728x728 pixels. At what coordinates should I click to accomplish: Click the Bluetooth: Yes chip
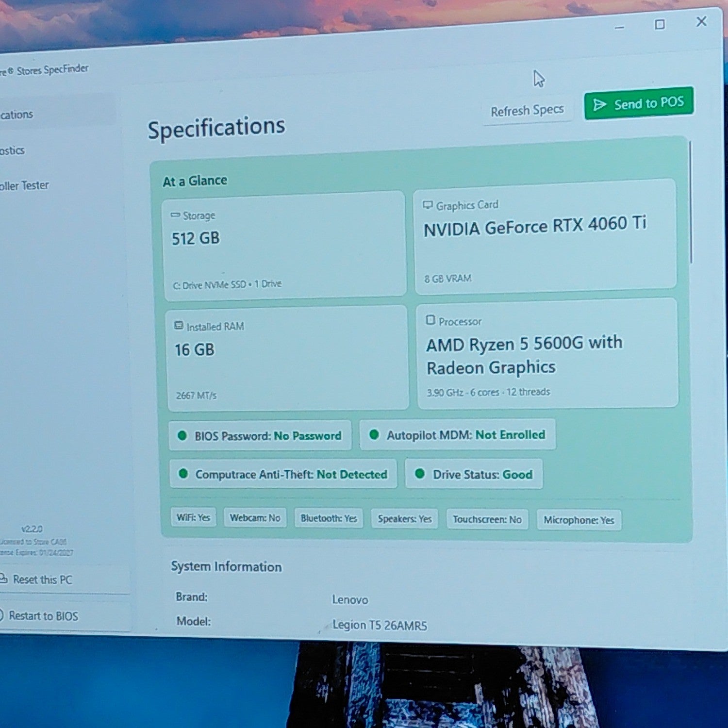point(329,518)
